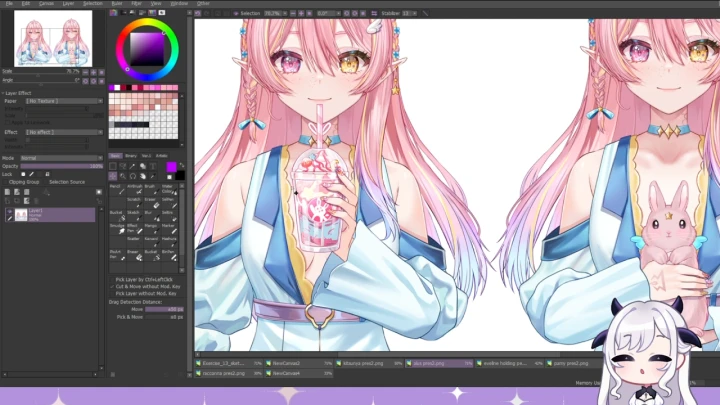This screenshot has width=720, height=405.
Task: Choose the Marker brush
Action: click(x=169, y=229)
